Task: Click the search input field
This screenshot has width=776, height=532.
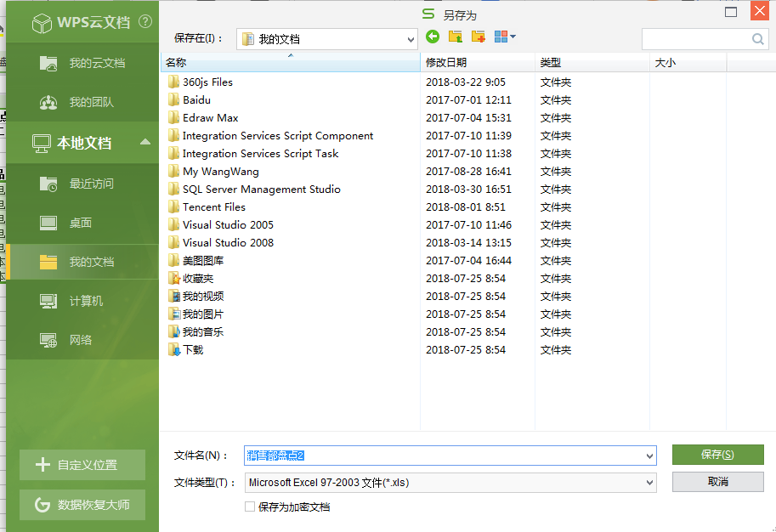Action: coord(695,39)
